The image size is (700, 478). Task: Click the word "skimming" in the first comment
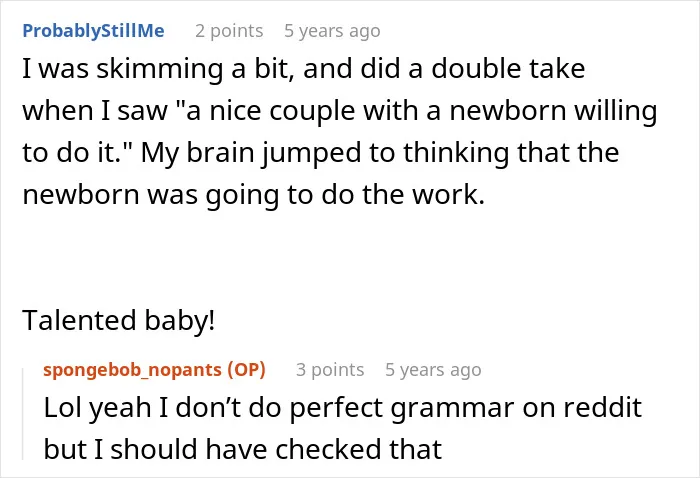pos(159,70)
